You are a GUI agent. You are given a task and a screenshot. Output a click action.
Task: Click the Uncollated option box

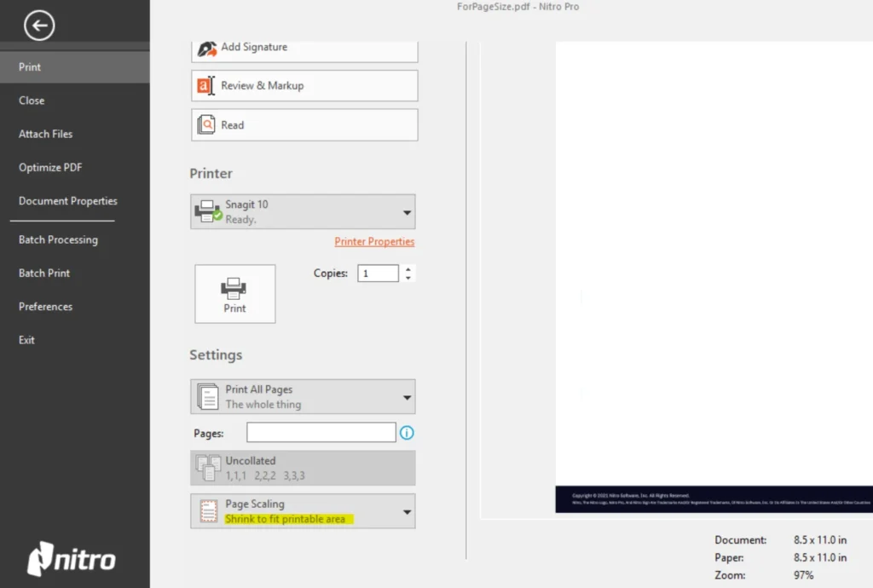pyautogui.click(x=303, y=468)
